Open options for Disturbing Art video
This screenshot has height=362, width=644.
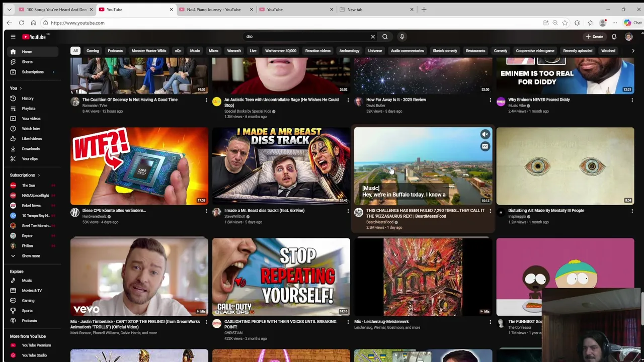coord(632,211)
